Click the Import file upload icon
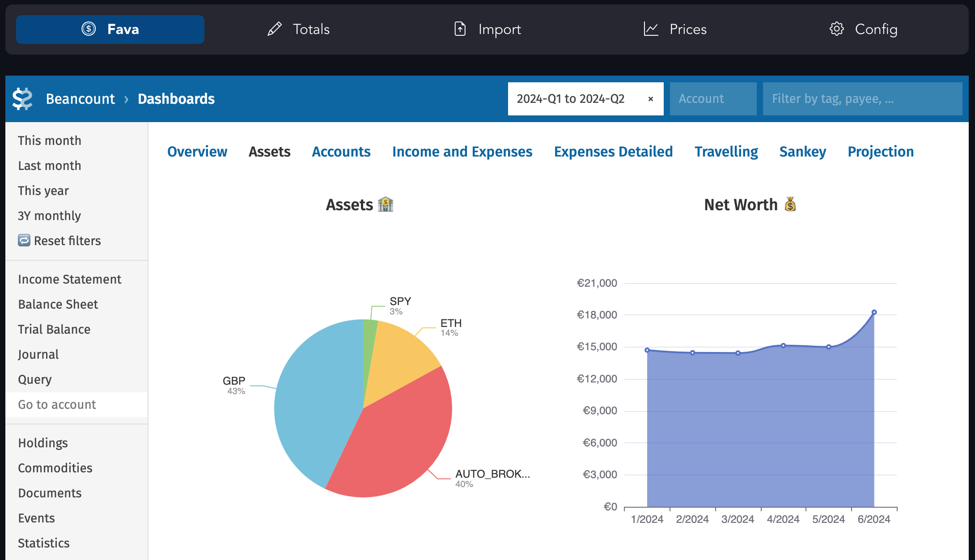Viewport: 975px width, 560px height. click(460, 29)
